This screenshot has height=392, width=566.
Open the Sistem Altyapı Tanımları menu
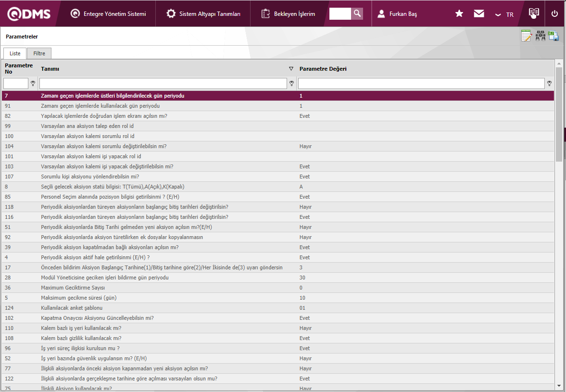[203, 14]
